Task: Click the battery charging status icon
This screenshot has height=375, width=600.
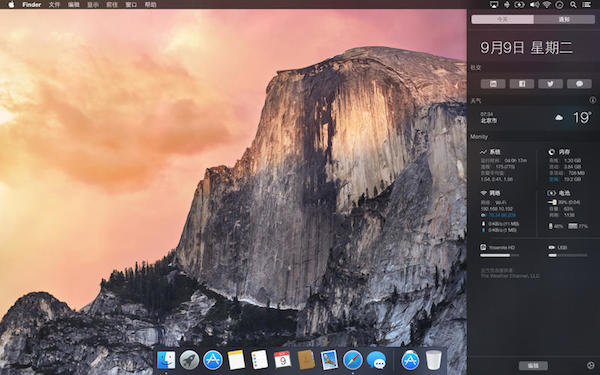Action: (519, 5)
